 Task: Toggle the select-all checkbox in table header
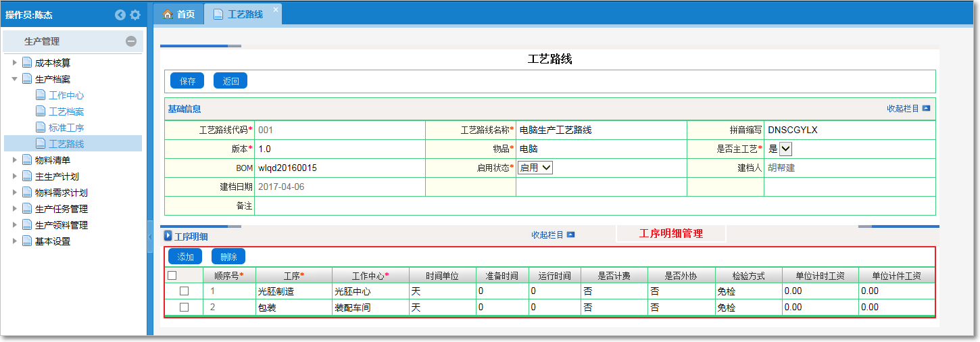coord(172,275)
